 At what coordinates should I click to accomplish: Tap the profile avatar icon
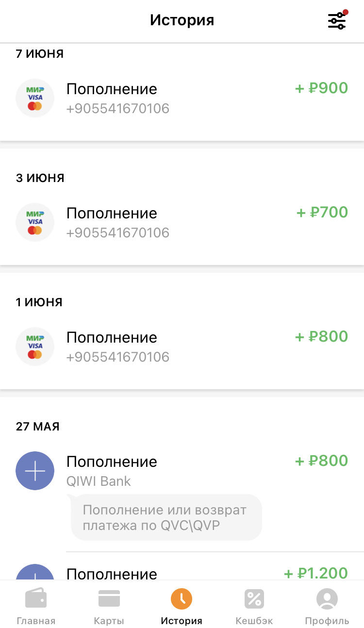(327, 599)
